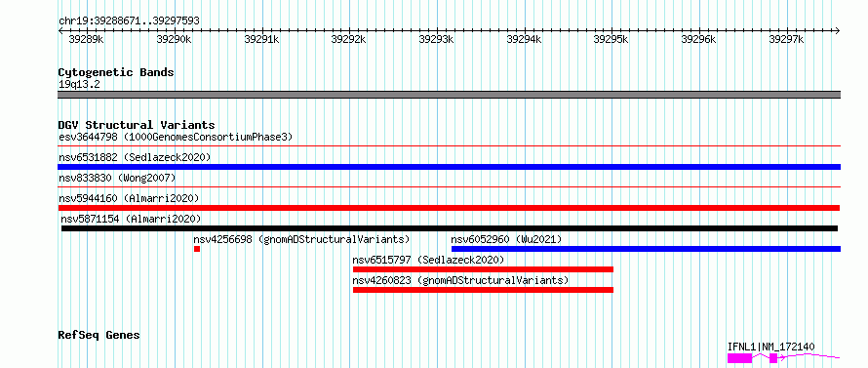The image size is (868, 368).
Task: Click the IFNL1 magenta gene exon block
Action: click(x=739, y=358)
